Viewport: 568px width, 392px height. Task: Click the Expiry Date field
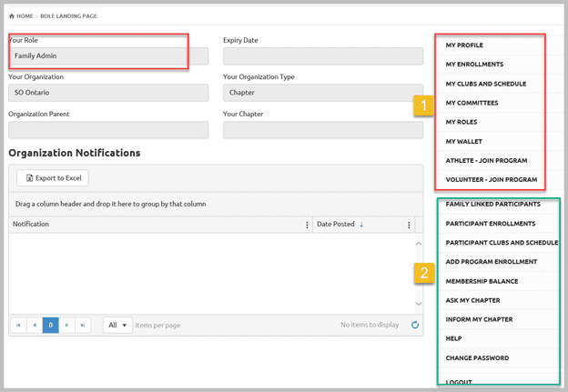click(323, 56)
